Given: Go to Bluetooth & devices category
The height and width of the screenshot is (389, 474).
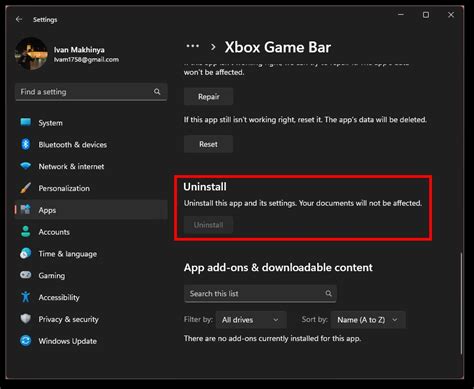Looking at the screenshot, I should pyautogui.click(x=73, y=145).
